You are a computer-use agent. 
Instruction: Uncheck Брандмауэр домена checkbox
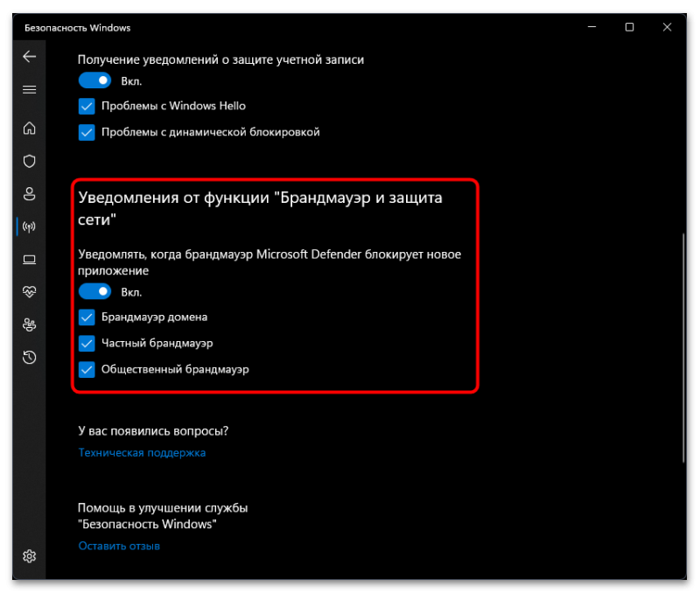(87, 317)
